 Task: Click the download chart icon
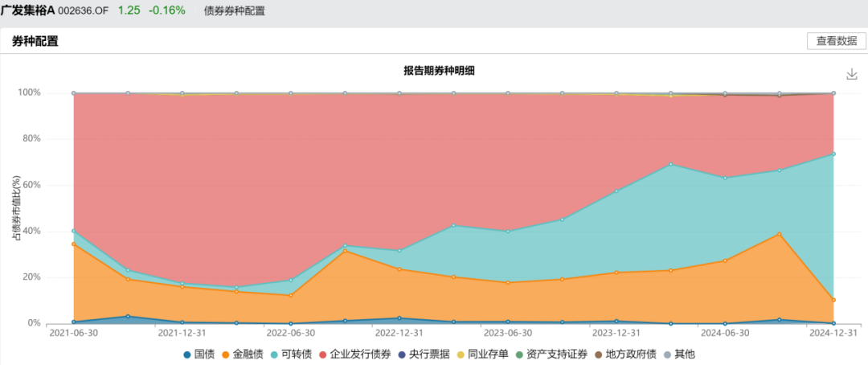851,74
